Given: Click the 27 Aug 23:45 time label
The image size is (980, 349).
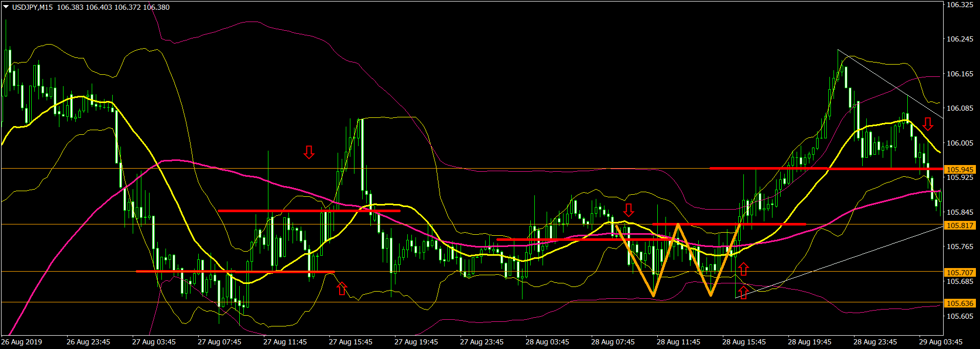Looking at the screenshot, I should coord(482,342).
